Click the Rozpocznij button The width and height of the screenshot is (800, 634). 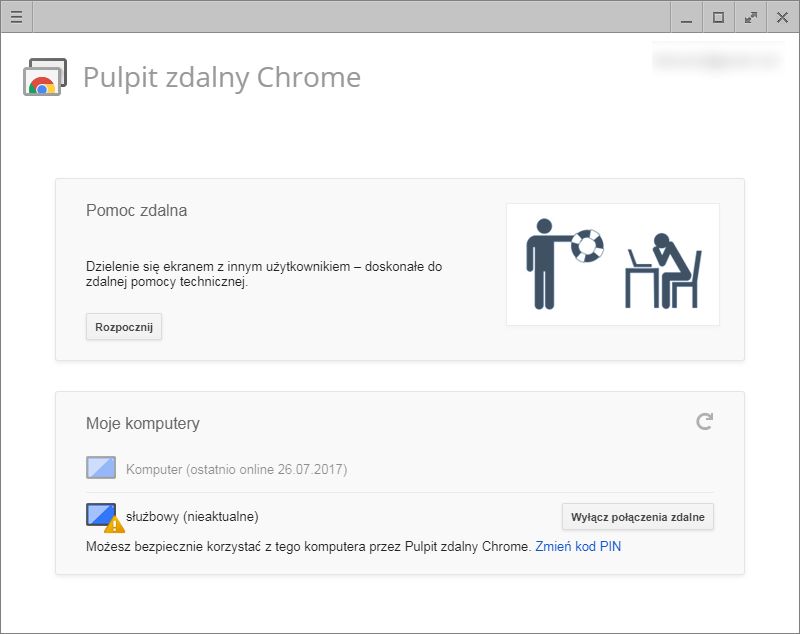click(124, 327)
